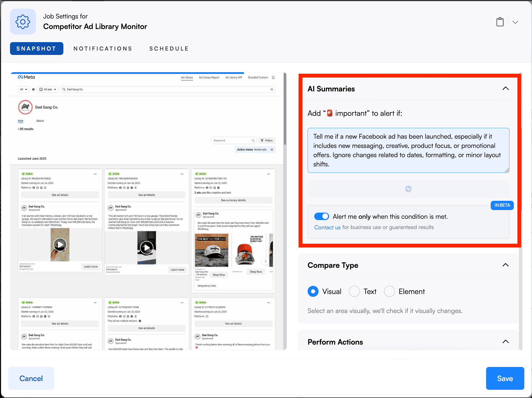Click the job settings gear icon
532x398 pixels.
23,22
